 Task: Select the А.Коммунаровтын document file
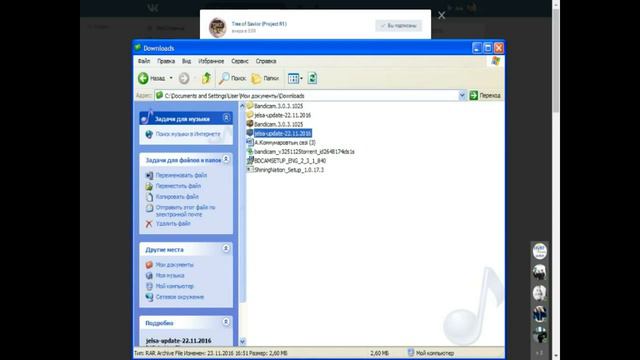click(x=281, y=142)
